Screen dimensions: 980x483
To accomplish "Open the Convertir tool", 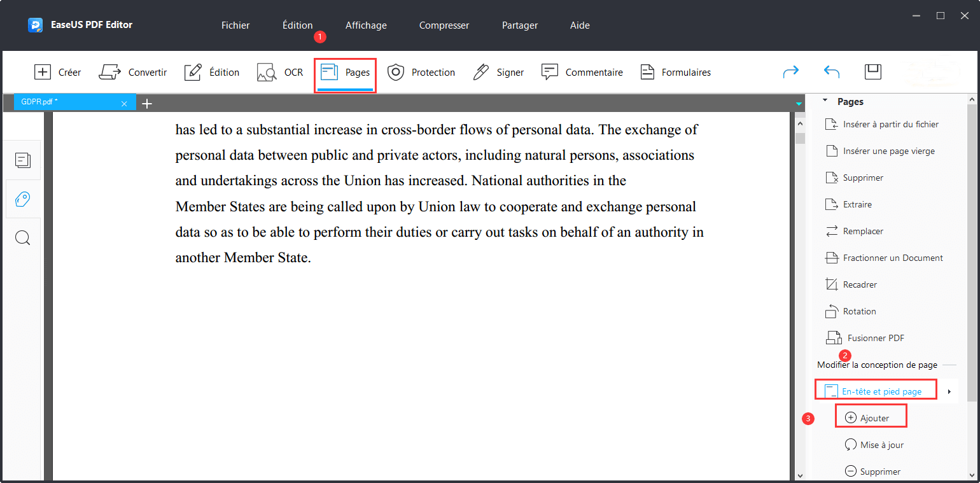I will [133, 72].
